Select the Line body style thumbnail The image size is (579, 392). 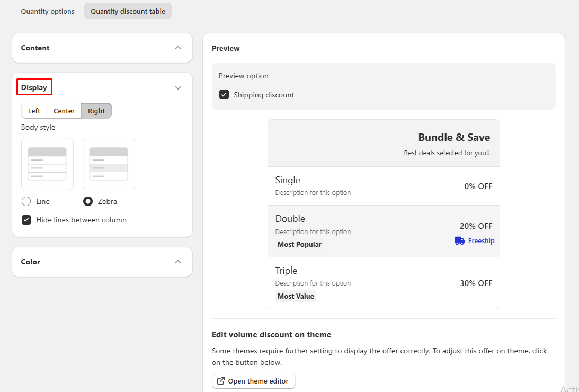[47, 164]
